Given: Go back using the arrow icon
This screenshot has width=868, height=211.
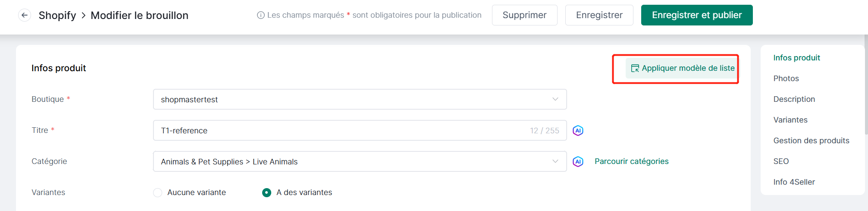Looking at the screenshot, I should [x=25, y=15].
